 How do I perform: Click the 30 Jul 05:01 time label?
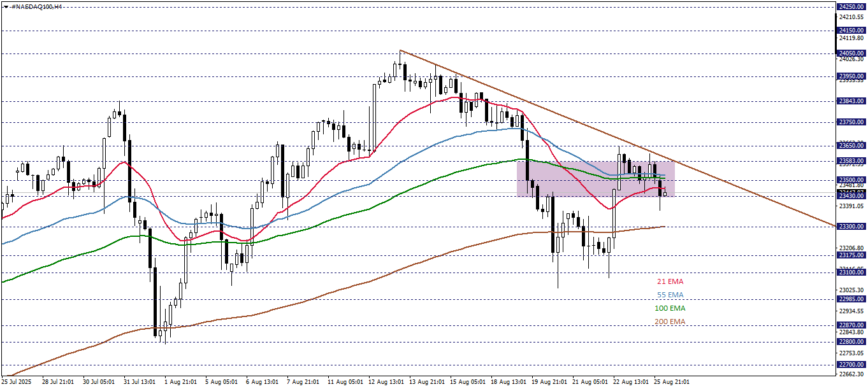[98, 382]
